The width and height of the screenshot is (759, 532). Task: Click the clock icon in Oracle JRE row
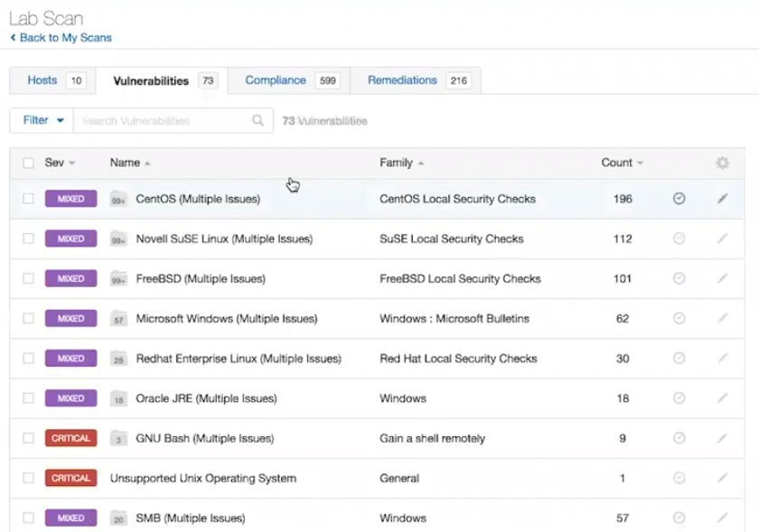click(679, 398)
